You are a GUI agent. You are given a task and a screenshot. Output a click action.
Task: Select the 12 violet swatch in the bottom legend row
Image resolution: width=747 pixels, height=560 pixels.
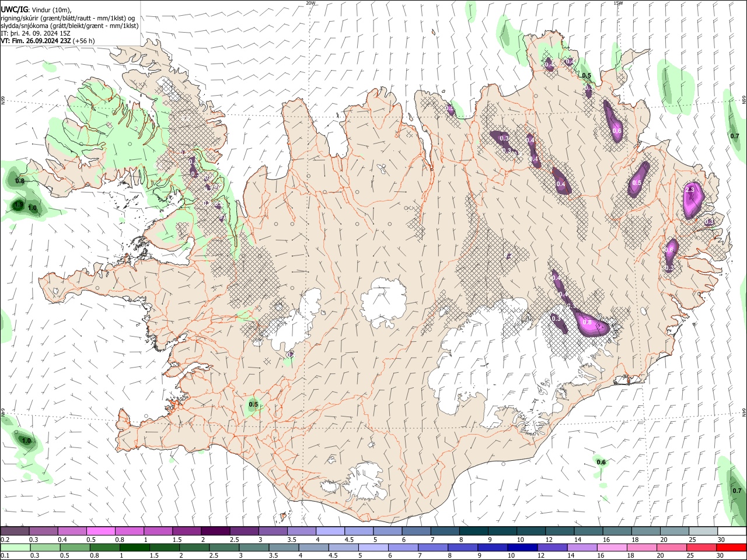pos(551,547)
